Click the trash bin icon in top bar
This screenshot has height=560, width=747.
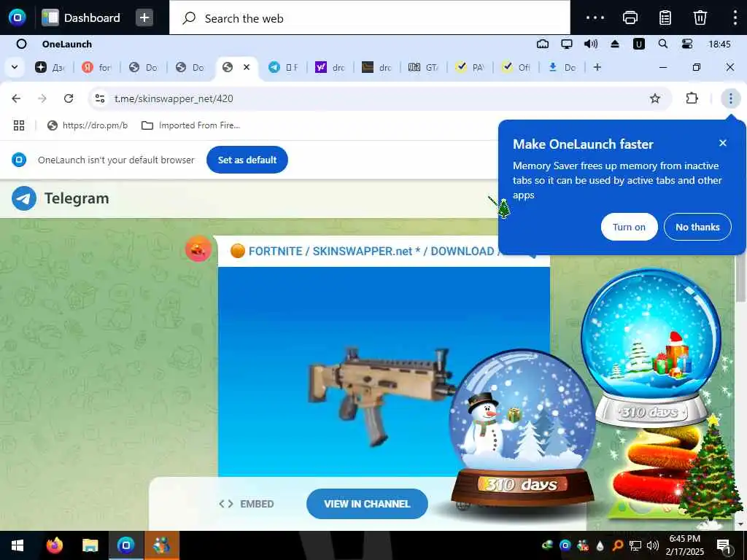700,17
